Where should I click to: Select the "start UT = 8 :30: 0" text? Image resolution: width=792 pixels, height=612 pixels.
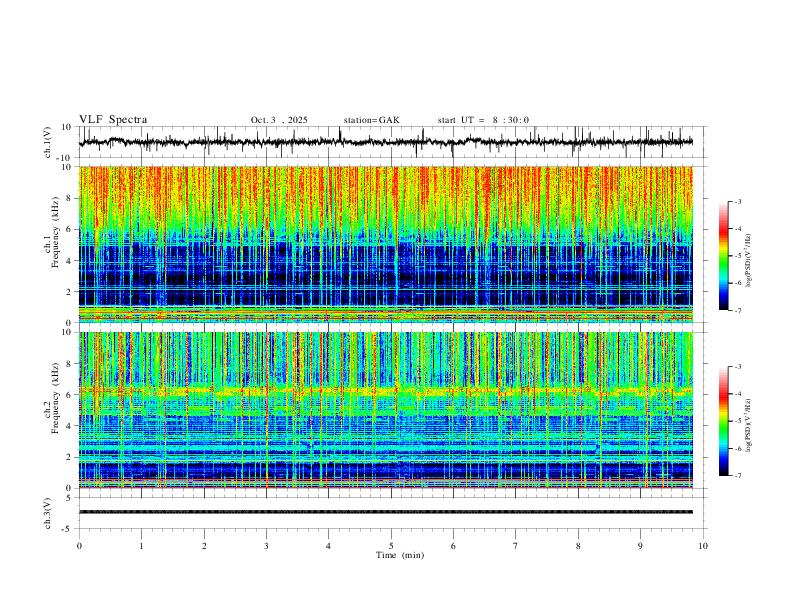click(483, 120)
